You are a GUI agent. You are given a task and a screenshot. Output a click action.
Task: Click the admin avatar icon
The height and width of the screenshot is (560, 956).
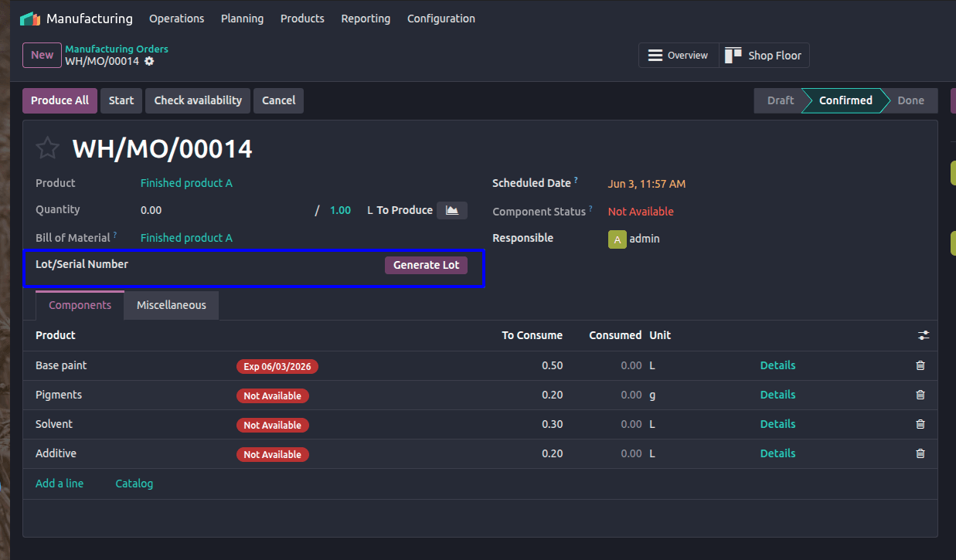[617, 239]
